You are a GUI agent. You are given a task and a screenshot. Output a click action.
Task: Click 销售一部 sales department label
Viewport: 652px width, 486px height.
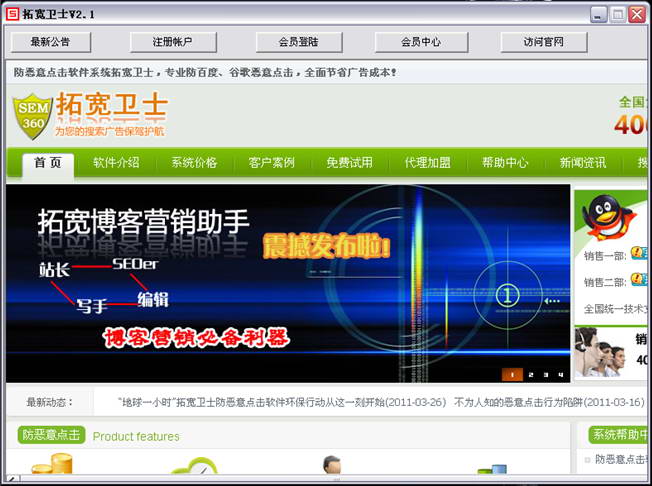pos(605,256)
